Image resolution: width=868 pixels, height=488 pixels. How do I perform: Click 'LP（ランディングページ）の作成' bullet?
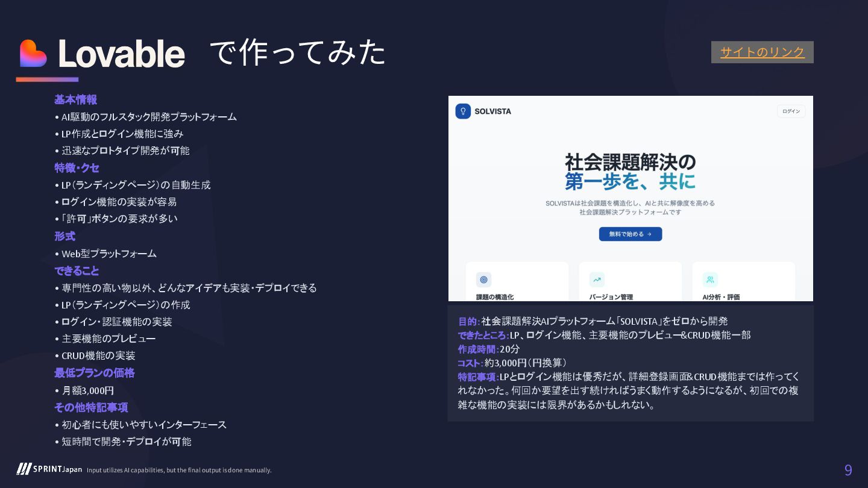point(122,305)
